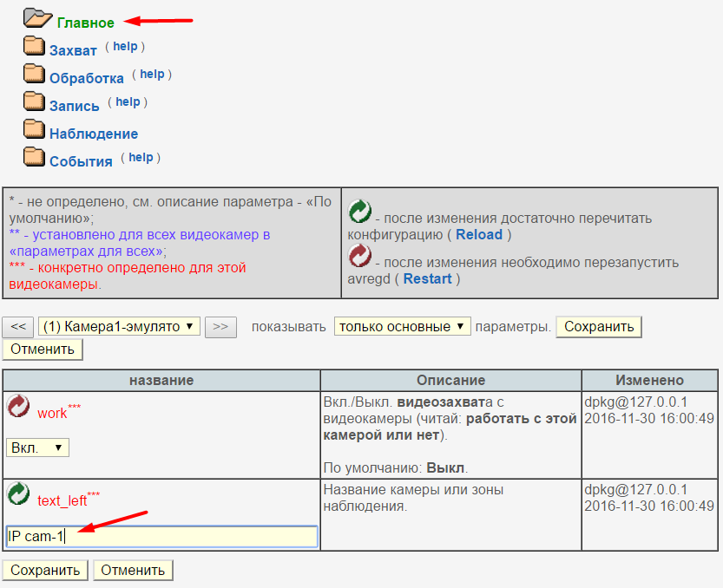
Task: Cancel changes with the bottom Отменить button
Action: click(x=132, y=570)
